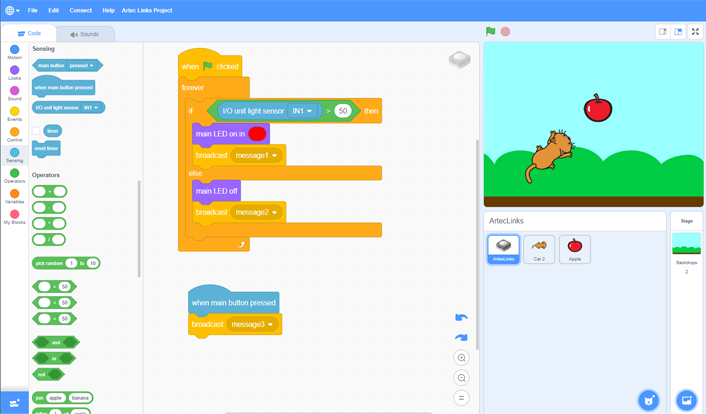Click the choose a sprite button
This screenshot has height=414, width=706.
click(x=649, y=400)
